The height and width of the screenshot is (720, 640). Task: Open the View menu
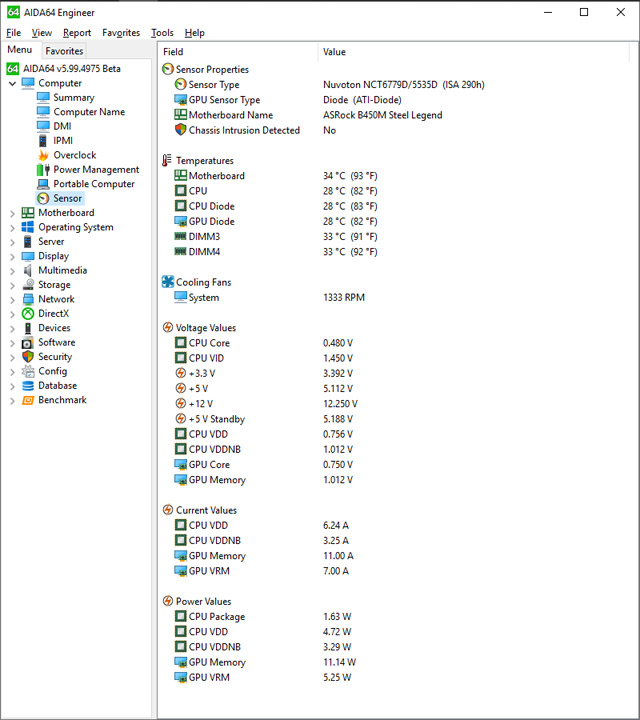click(x=42, y=33)
